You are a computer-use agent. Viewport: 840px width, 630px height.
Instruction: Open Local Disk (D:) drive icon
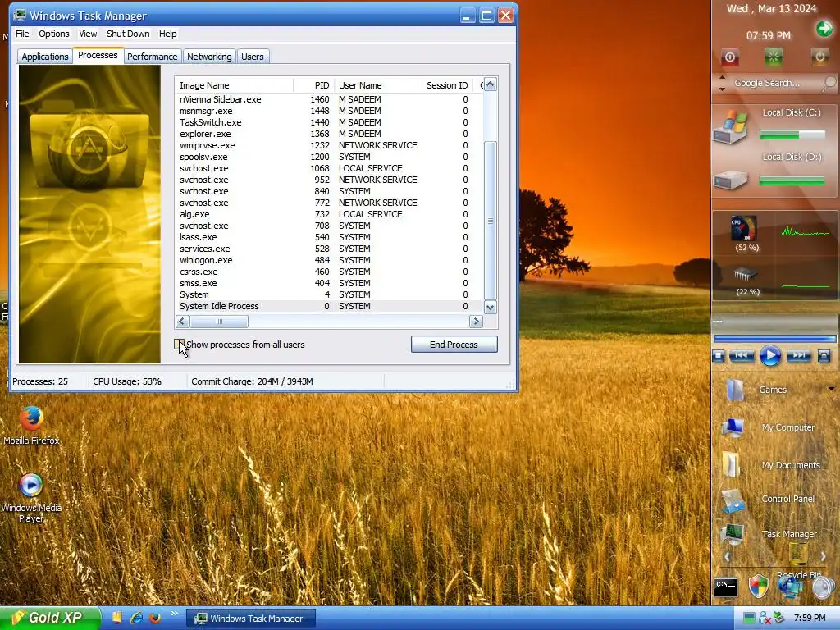(x=731, y=180)
